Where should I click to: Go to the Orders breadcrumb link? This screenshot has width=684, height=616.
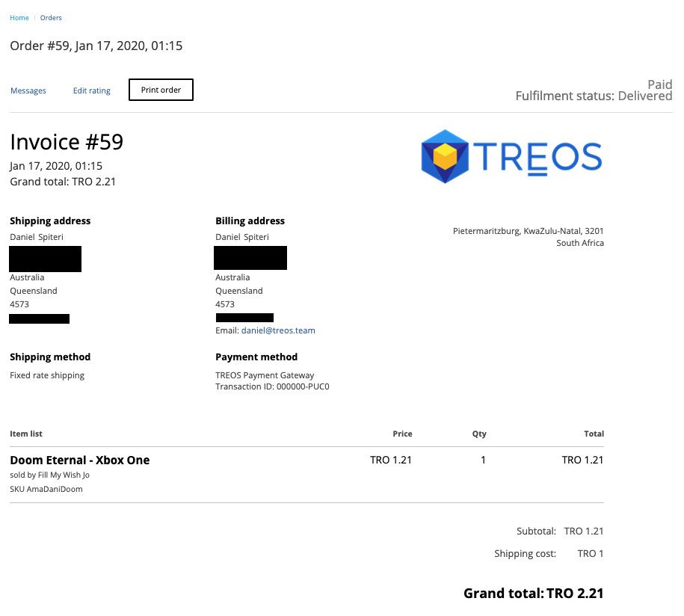51,18
